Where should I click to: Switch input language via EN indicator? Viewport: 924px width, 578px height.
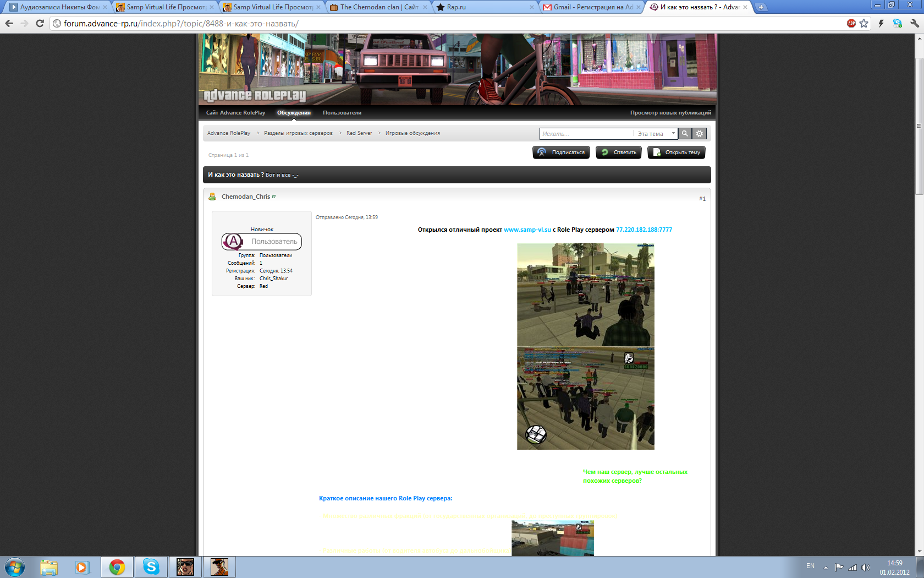point(810,566)
